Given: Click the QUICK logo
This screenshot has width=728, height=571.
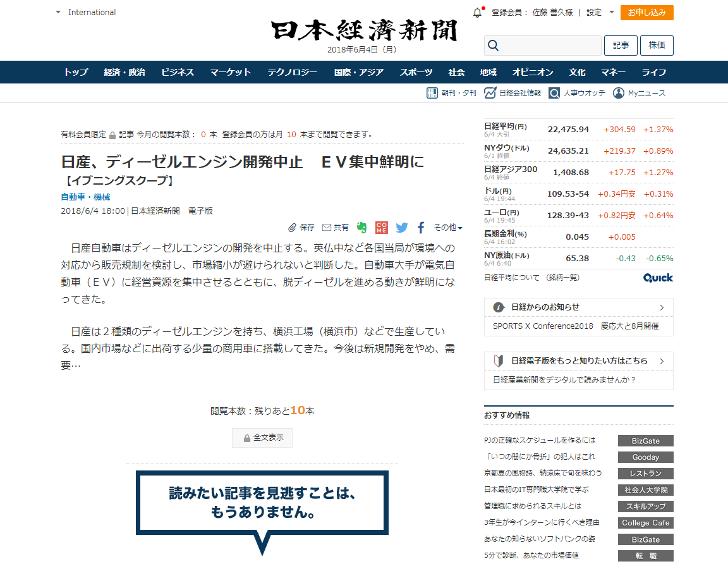Looking at the screenshot, I should (x=658, y=278).
